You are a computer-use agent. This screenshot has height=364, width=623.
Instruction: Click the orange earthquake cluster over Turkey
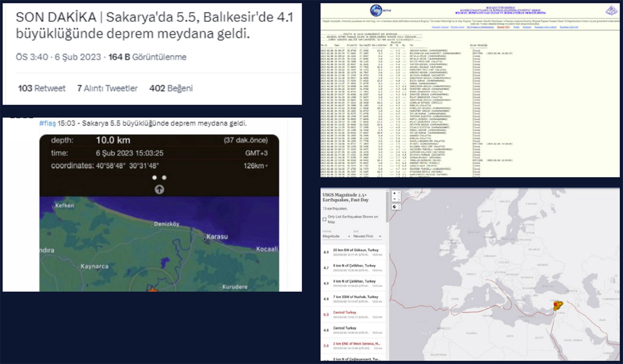click(x=557, y=306)
